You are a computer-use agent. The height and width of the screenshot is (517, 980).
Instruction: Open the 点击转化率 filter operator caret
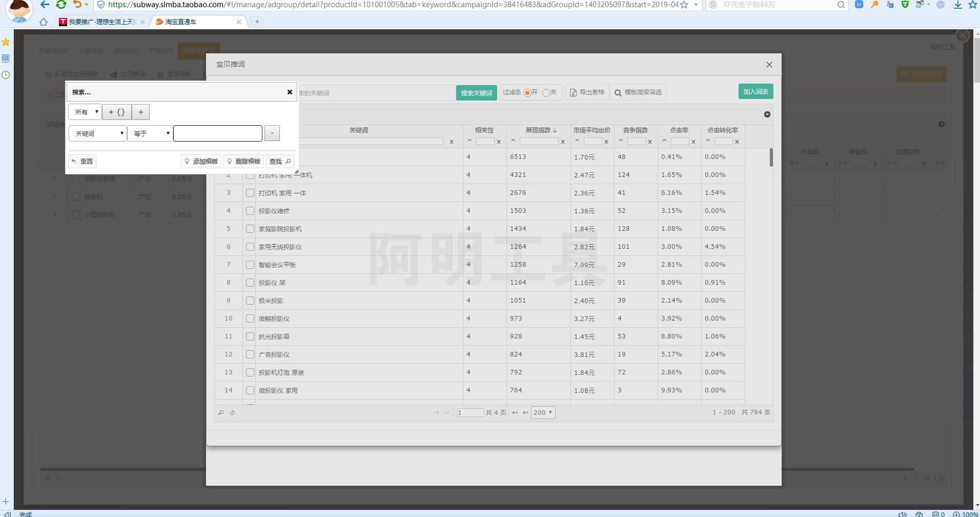click(708, 141)
